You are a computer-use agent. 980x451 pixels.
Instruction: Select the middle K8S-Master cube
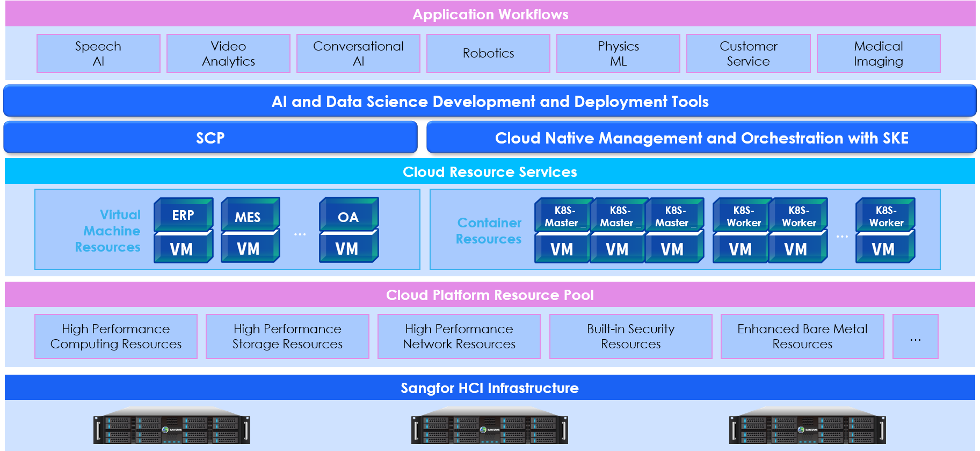618,215
